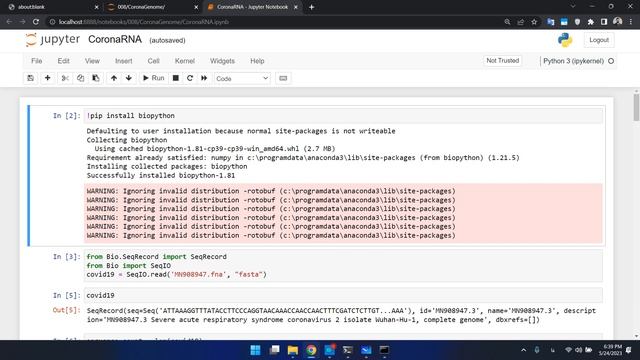Interrupt the kernel with the stop square
640x360 pixels.
coord(176,78)
